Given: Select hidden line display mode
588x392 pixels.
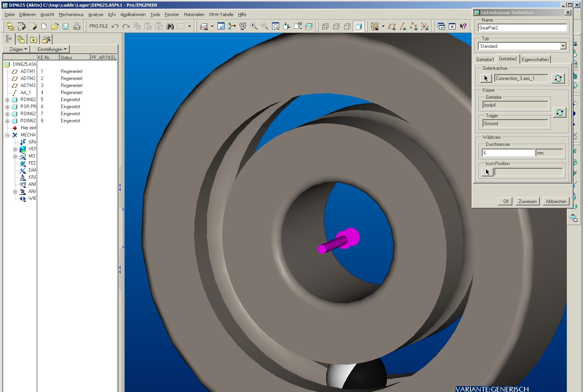Looking at the screenshot, I should pyautogui.click(x=336, y=26).
